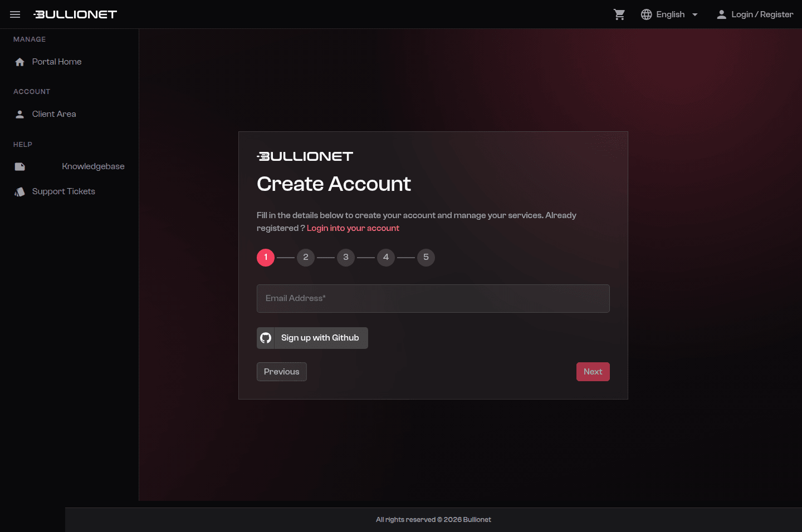Follow Login into your account link
The height and width of the screenshot is (532, 802).
coord(353,228)
